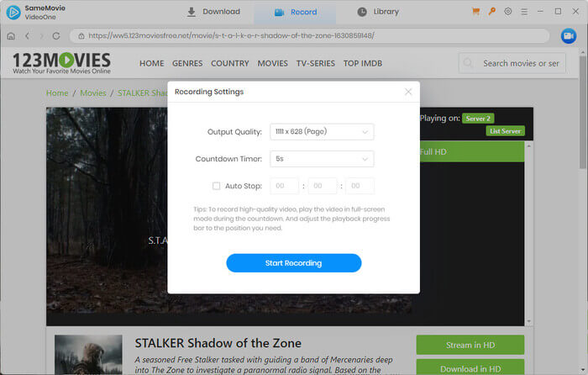Click the SameMovie VideoOne logo icon
This screenshot has height=375, width=588.
[x=13, y=12]
